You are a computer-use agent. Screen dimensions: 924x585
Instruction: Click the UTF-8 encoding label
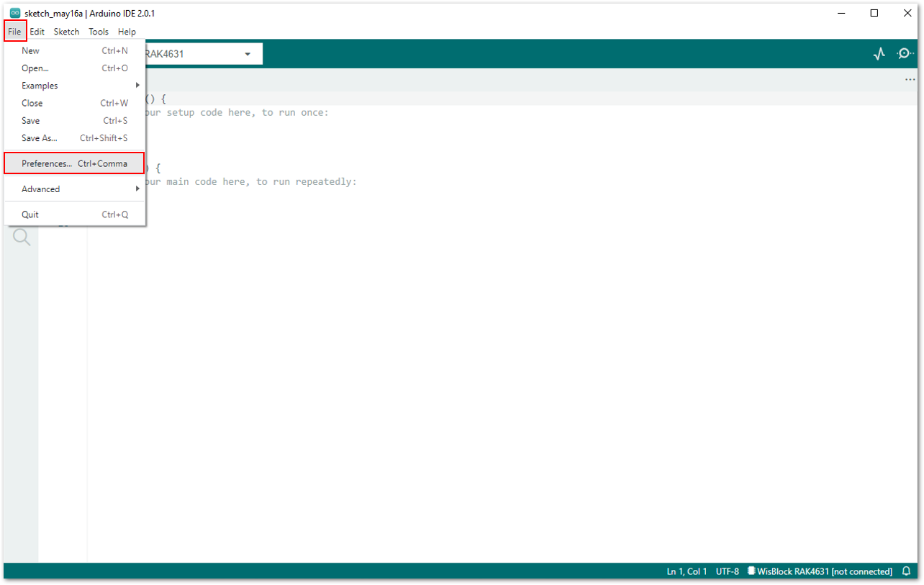click(x=727, y=571)
